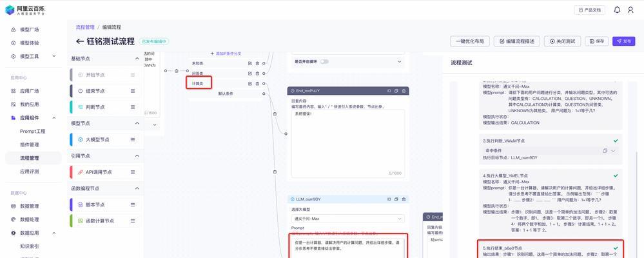This screenshot has width=644, height=258.
Task: Click 编辑流程描述 button
Action: pyautogui.click(x=516, y=41)
